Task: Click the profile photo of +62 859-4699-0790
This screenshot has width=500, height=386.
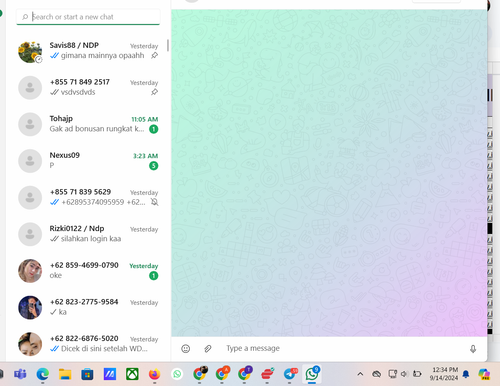Action: pyautogui.click(x=30, y=271)
